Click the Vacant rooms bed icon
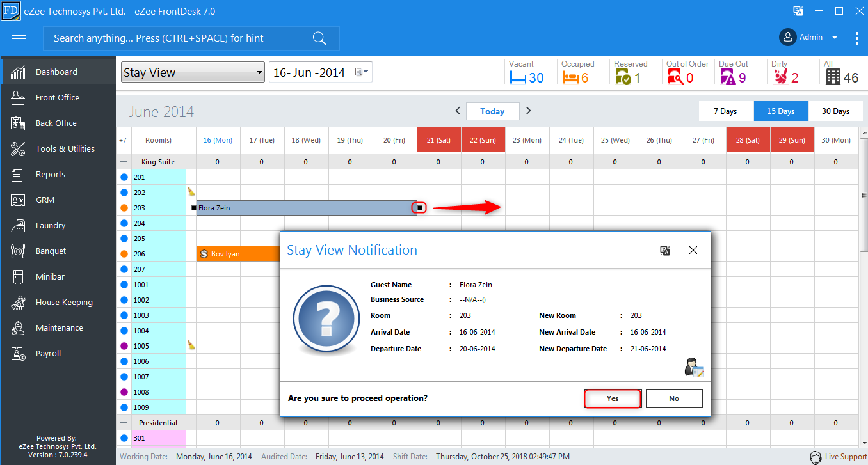The height and width of the screenshot is (465, 868). [x=517, y=78]
